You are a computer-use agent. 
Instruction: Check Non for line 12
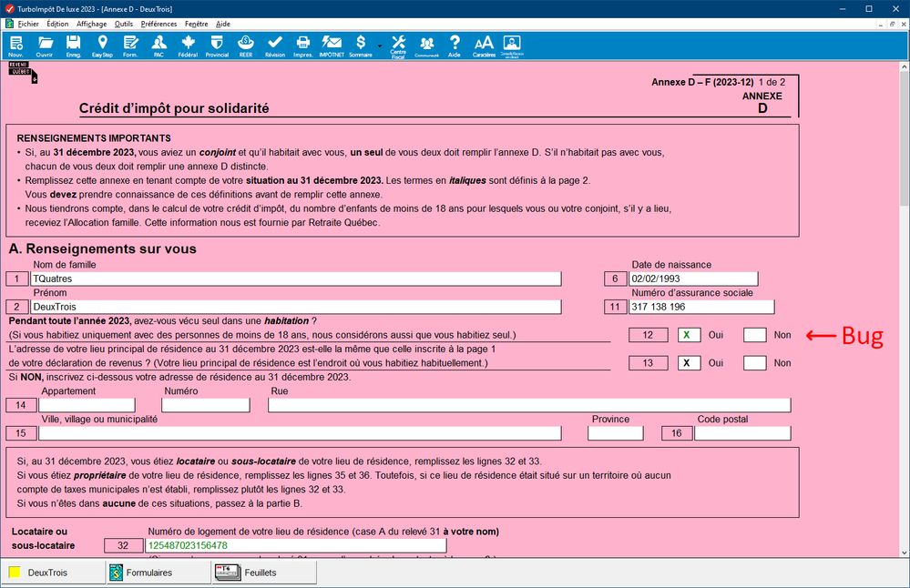[754, 335]
